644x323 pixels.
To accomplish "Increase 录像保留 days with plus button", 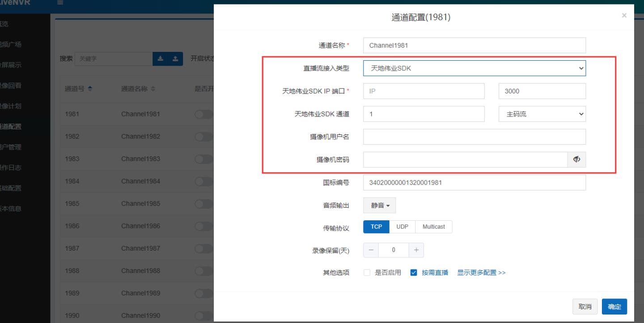I will click(416, 250).
